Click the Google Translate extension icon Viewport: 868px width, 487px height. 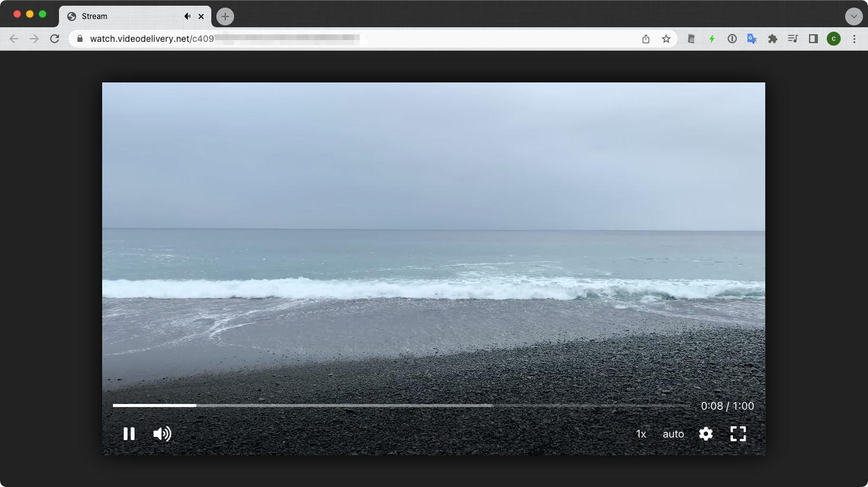(753, 39)
